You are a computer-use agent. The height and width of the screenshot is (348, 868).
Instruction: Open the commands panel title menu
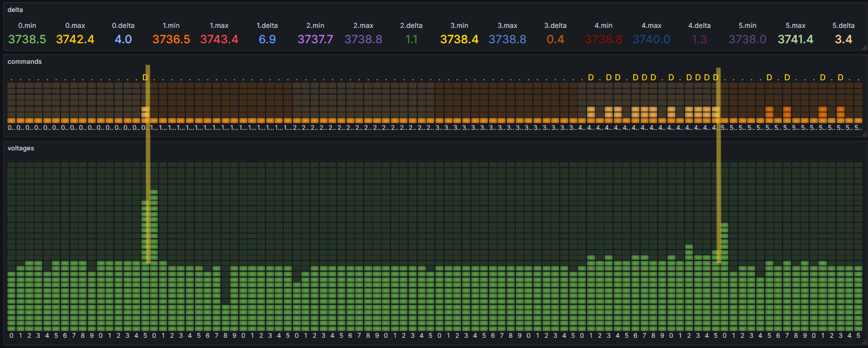point(24,62)
